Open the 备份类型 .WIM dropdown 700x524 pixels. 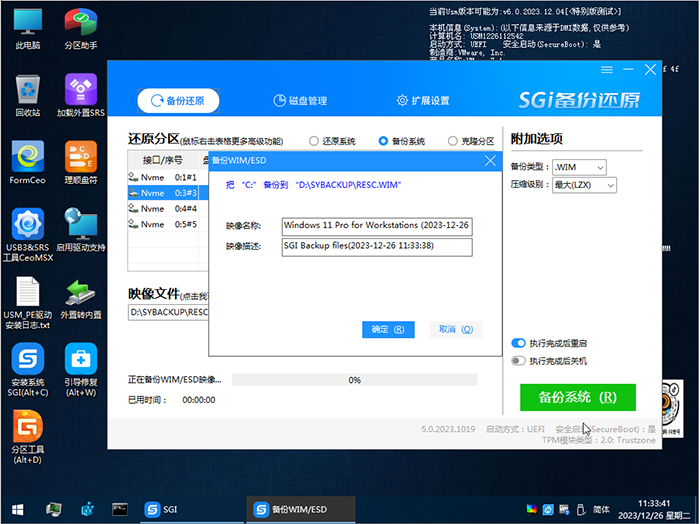(579, 167)
